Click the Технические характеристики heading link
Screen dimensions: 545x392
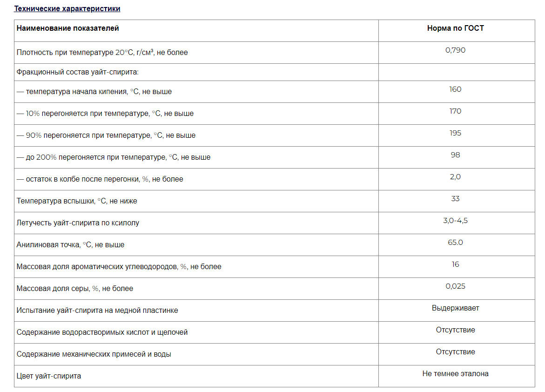point(67,9)
